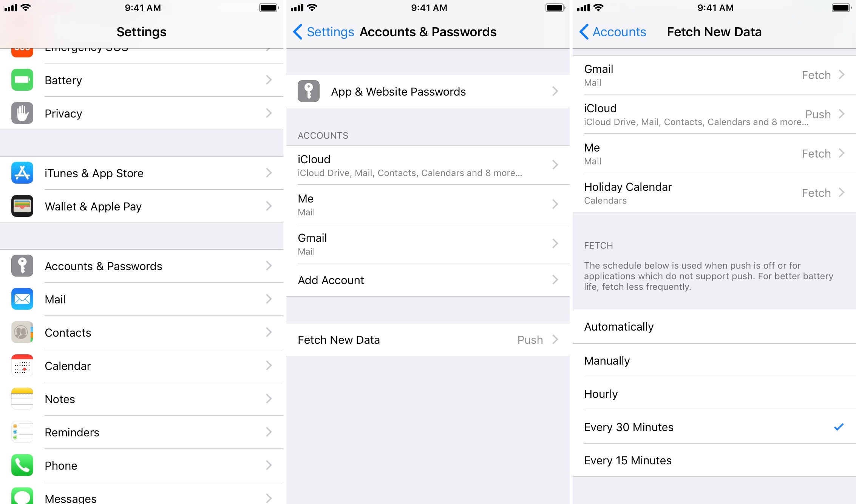Open Fetch New Data settings
The width and height of the screenshot is (856, 504).
pyautogui.click(x=427, y=339)
